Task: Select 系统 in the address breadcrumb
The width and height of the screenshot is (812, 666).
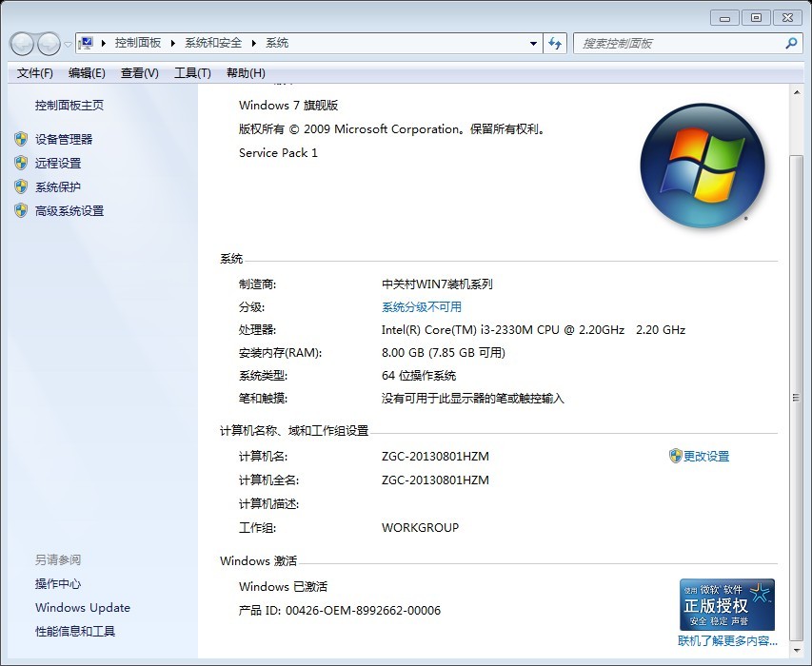Action: pos(277,43)
